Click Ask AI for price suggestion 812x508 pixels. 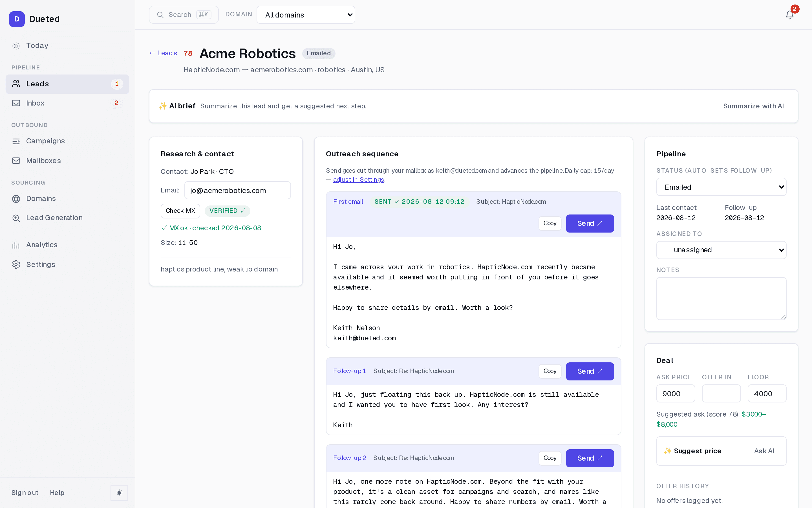[x=764, y=451]
